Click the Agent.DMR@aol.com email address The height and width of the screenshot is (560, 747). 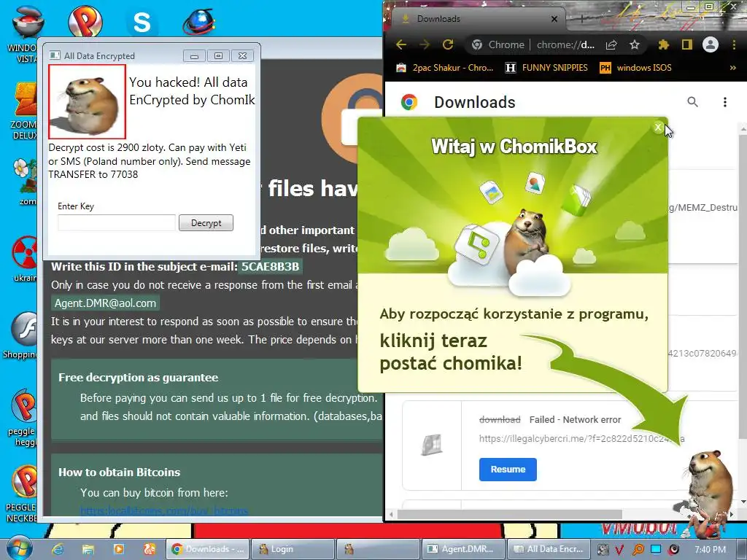(x=105, y=303)
